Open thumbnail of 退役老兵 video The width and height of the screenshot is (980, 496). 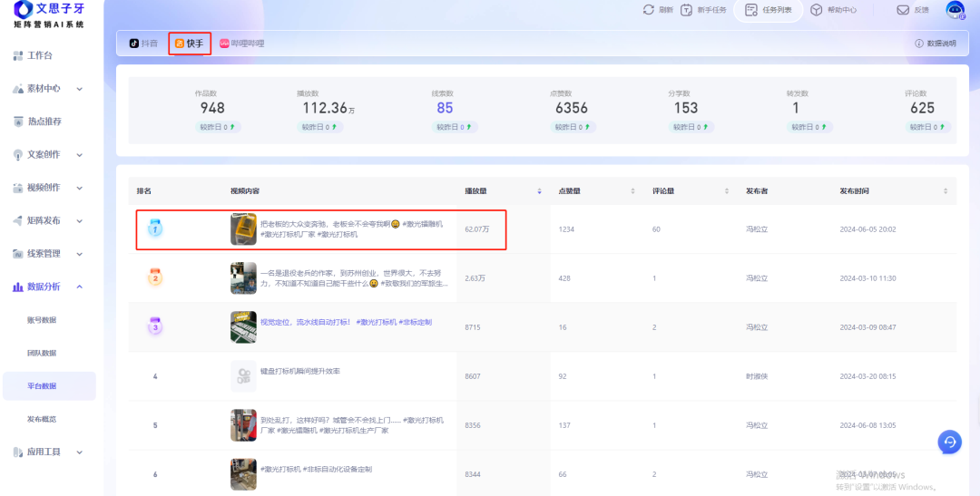point(243,278)
